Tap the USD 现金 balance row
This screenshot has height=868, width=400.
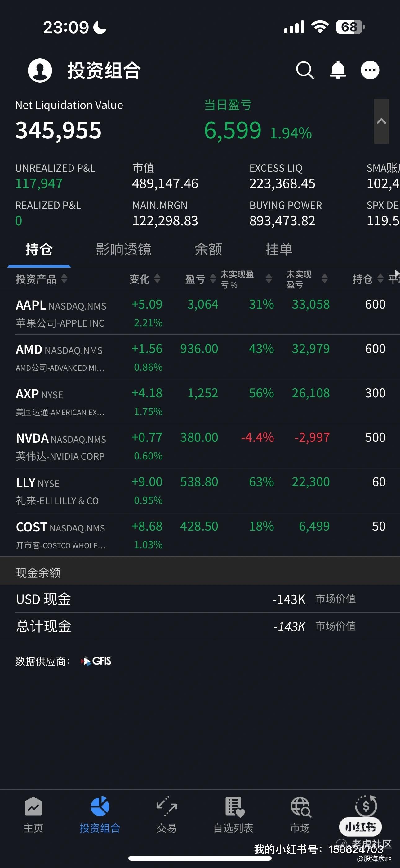200,599
